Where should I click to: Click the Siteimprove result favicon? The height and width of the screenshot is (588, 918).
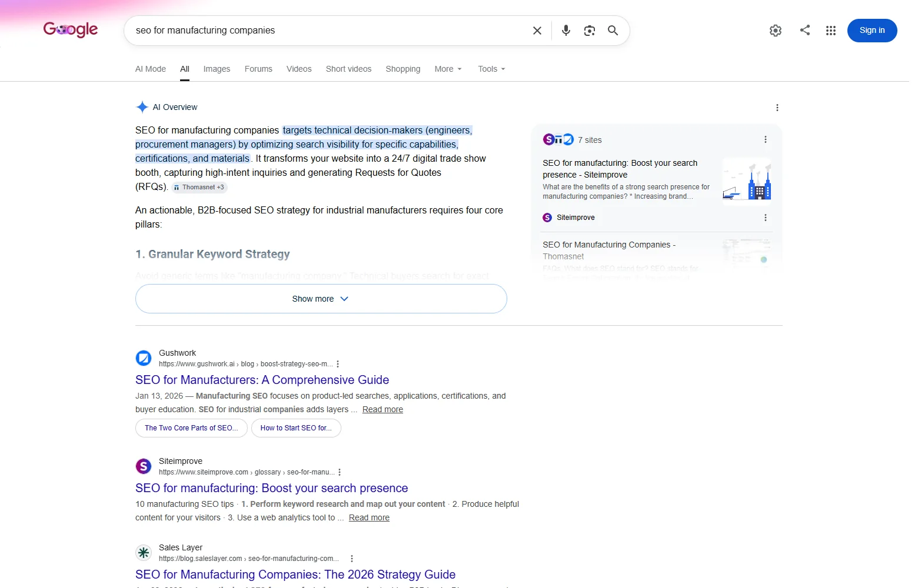[144, 466]
